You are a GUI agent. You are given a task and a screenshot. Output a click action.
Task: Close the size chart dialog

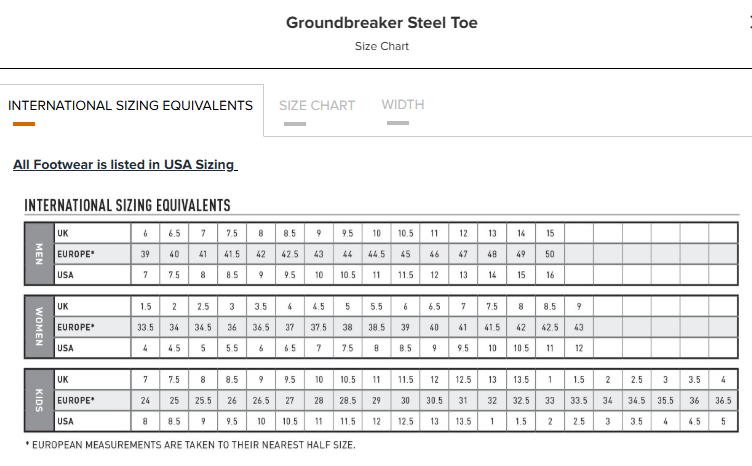(x=750, y=22)
